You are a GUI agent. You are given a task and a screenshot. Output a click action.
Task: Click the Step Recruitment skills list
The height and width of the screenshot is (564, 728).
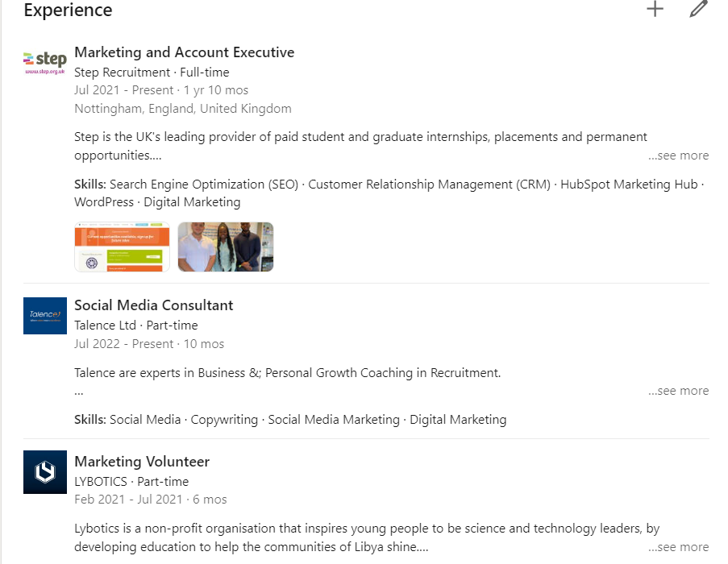[387, 193]
